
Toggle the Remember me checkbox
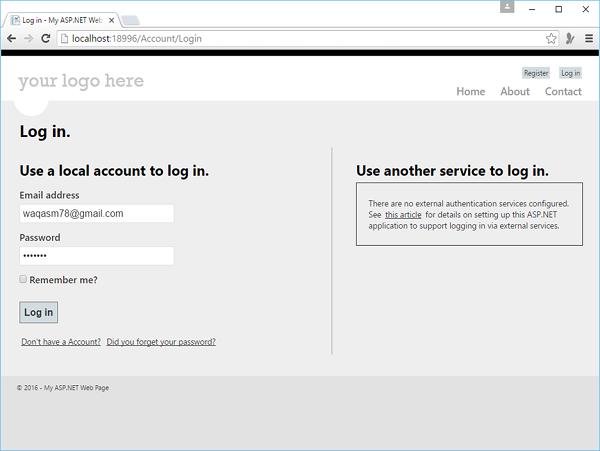point(24,280)
